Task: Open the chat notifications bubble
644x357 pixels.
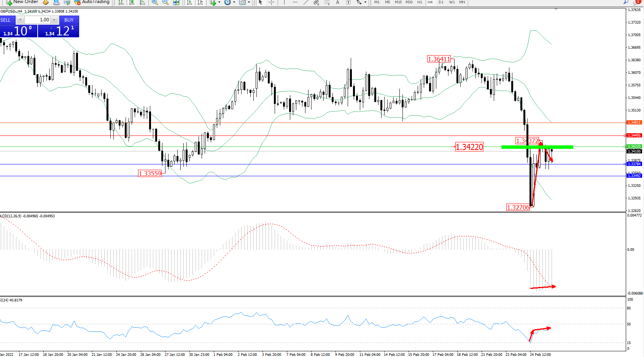Action: pyautogui.click(x=637, y=2)
